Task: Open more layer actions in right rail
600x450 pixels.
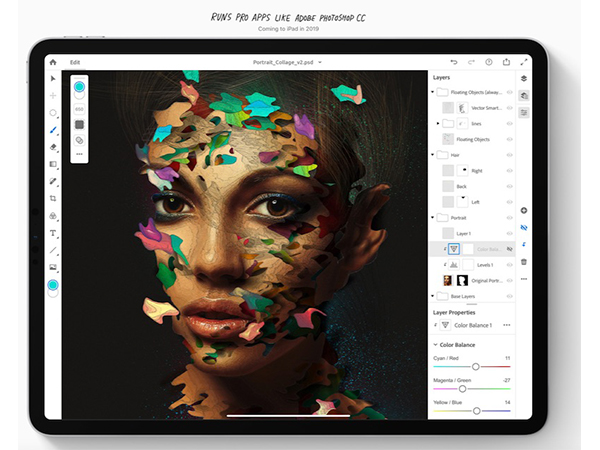Action: [524, 279]
